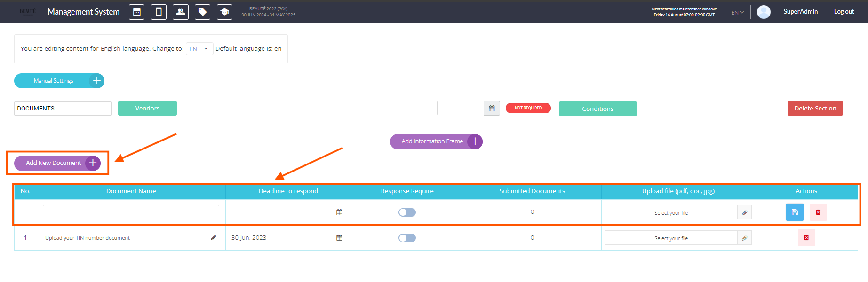Viewport: 868px width, 282px height.
Task: Open the calendar icon in top navbar
Action: pyautogui.click(x=136, y=12)
